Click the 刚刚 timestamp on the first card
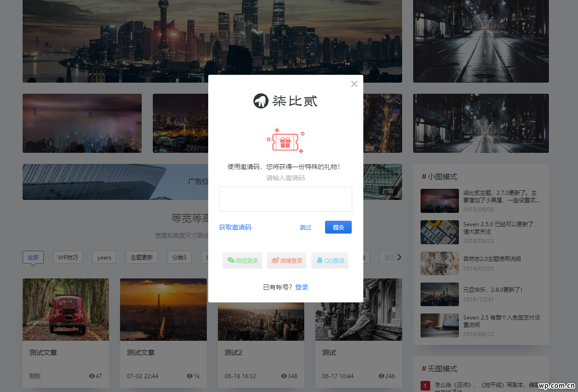 [x=35, y=376]
